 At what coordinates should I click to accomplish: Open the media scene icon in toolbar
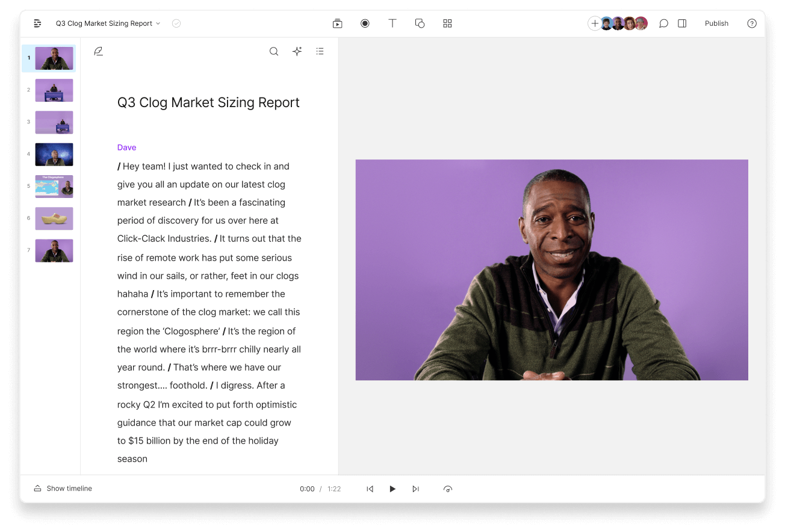click(337, 23)
